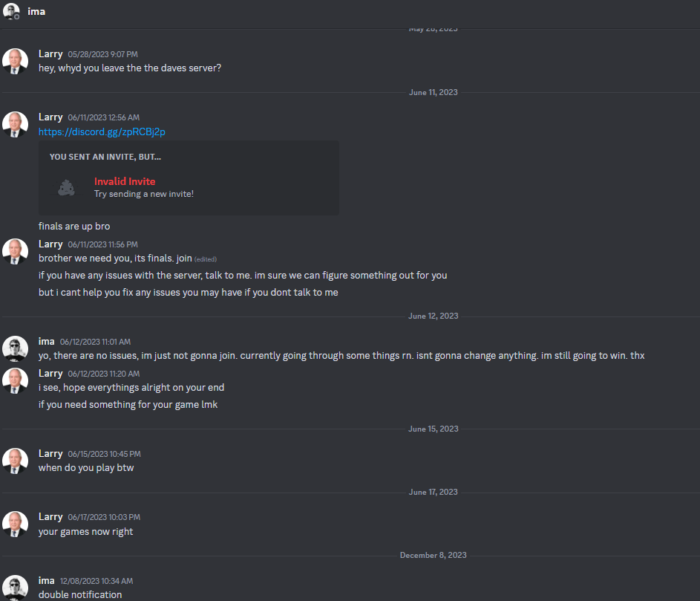Viewport: 700px width, 601px height.
Task: Click ima's avatar on the 12/08 message
Action: point(16,587)
